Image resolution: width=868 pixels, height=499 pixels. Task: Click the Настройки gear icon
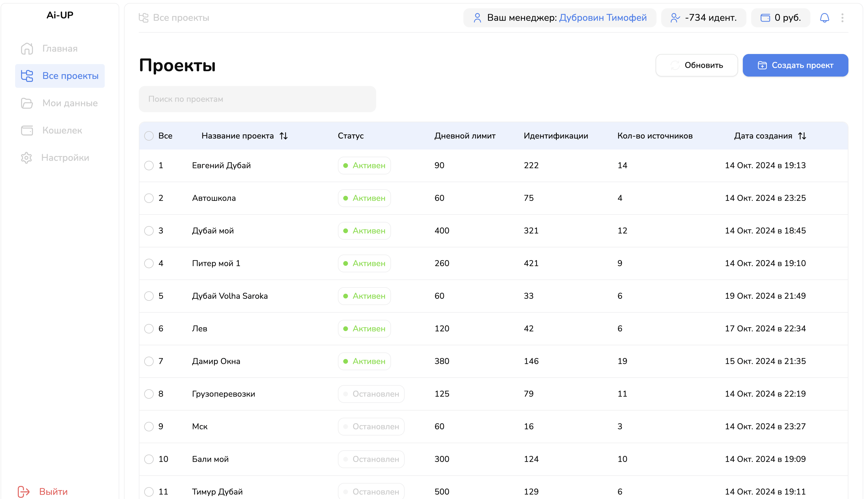(26, 158)
